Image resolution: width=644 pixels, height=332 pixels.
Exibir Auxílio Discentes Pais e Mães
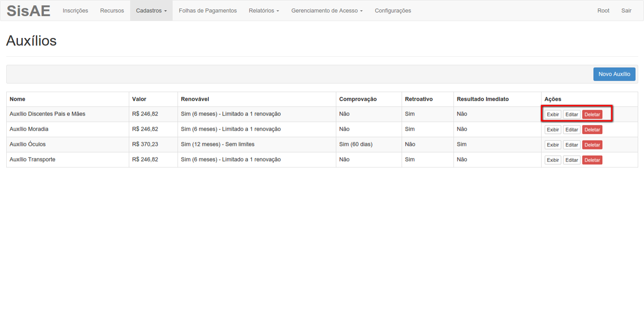tap(553, 115)
